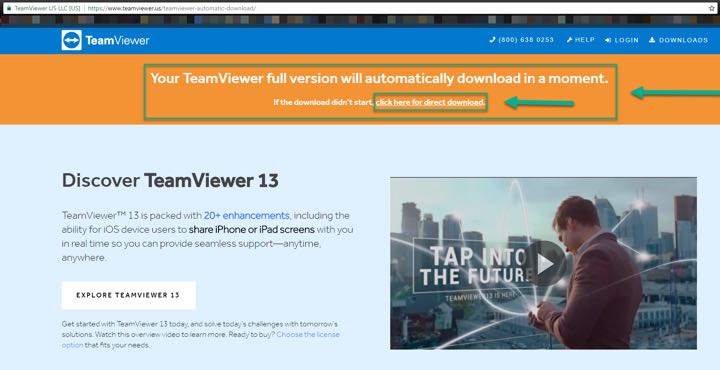720x370 pixels.
Task: Click the automatic download headline text
Action: coord(379,78)
